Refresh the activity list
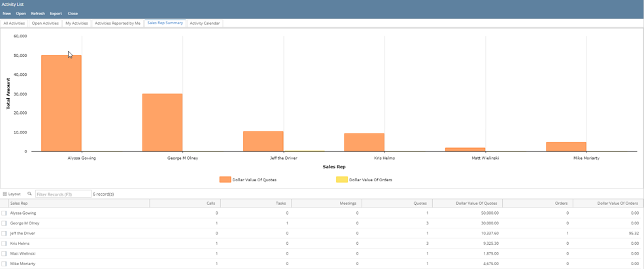The height and width of the screenshot is (269, 644). [x=38, y=14]
